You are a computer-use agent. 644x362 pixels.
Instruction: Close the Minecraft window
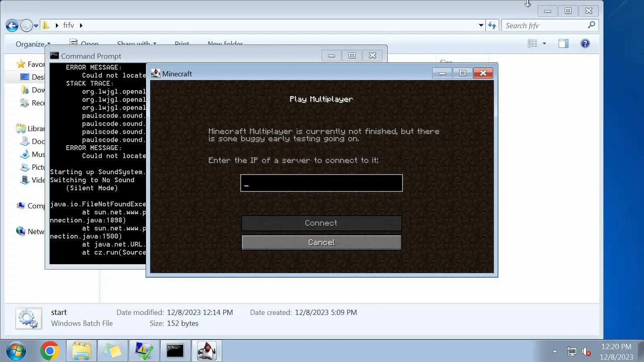click(483, 73)
